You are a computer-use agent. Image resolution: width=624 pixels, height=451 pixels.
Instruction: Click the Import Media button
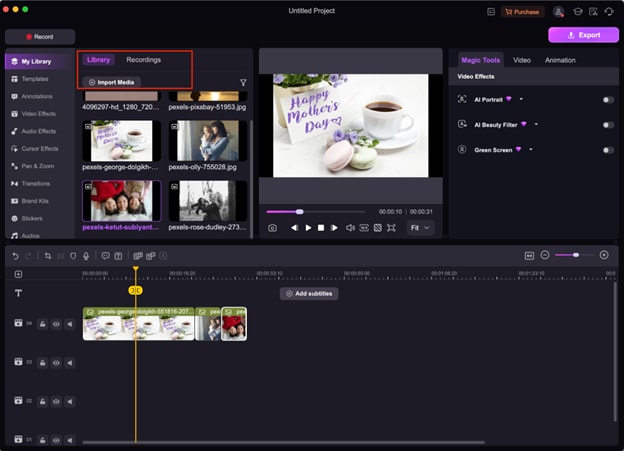coord(112,82)
